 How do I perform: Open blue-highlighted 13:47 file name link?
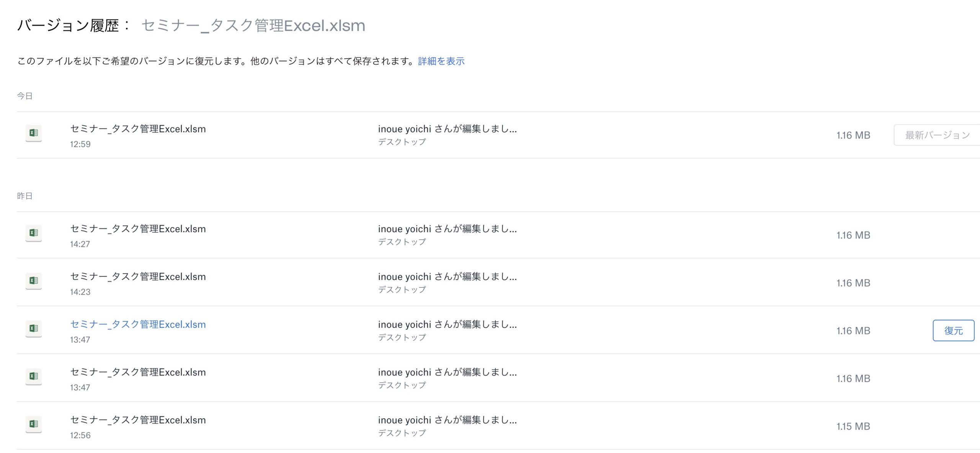pyautogui.click(x=138, y=324)
